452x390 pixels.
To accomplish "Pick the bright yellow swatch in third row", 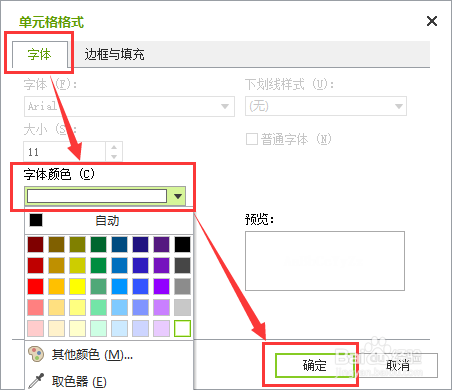I will pos(78,287).
